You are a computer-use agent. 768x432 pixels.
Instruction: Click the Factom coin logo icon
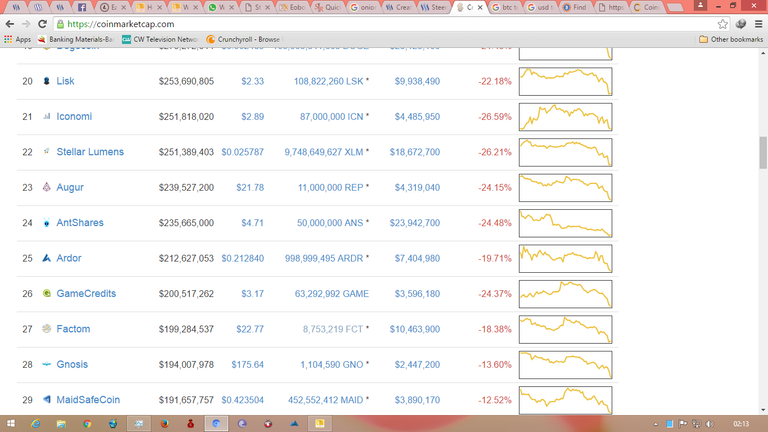click(x=47, y=329)
